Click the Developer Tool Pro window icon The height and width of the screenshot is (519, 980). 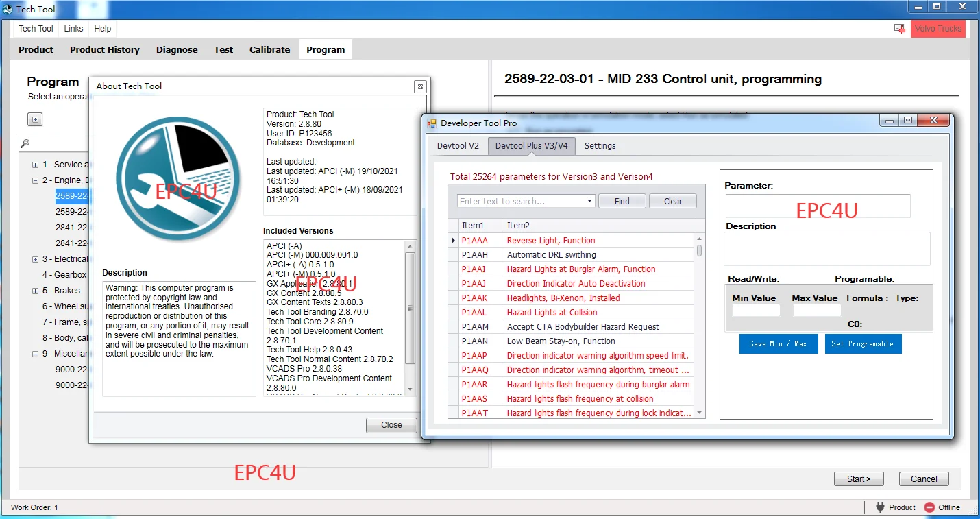pos(432,123)
